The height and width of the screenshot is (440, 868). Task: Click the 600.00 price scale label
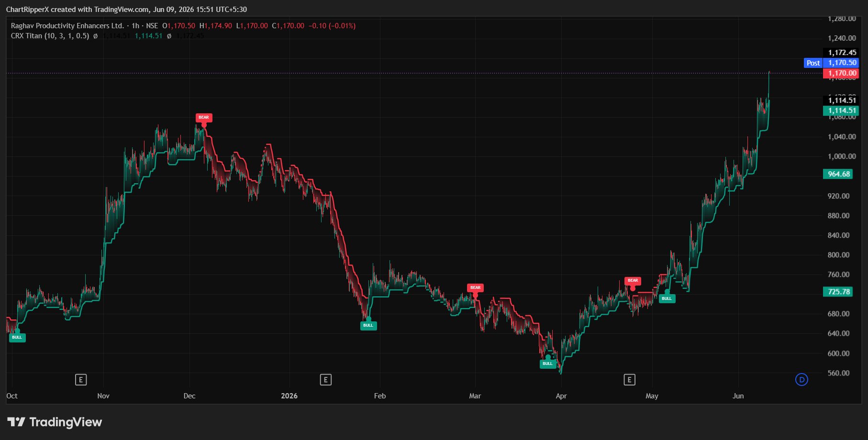(838, 353)
